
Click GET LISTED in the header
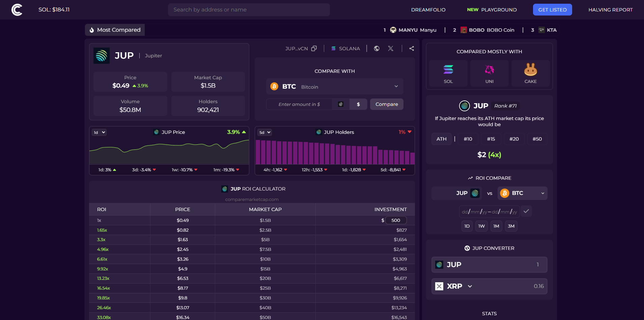tap(552, 9)
